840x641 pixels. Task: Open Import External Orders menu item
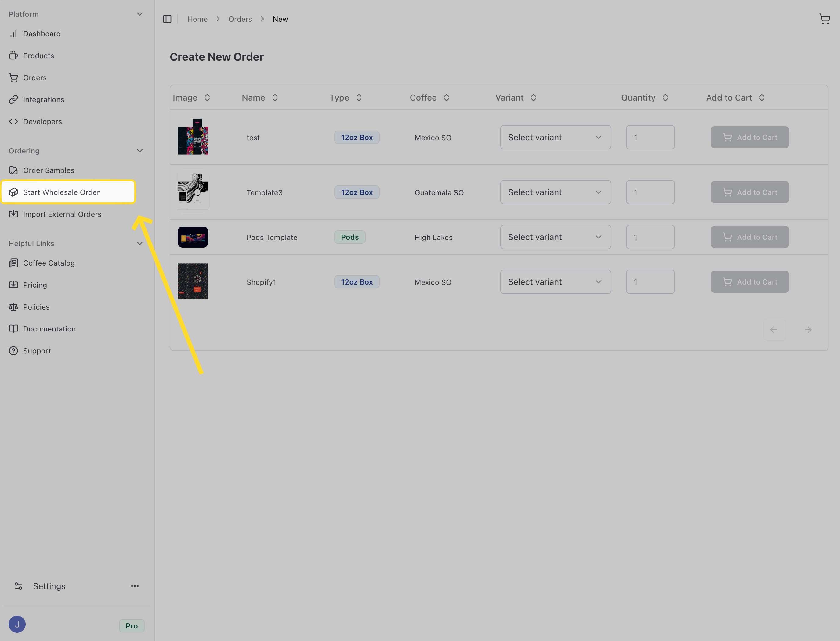tap(62, 214)
